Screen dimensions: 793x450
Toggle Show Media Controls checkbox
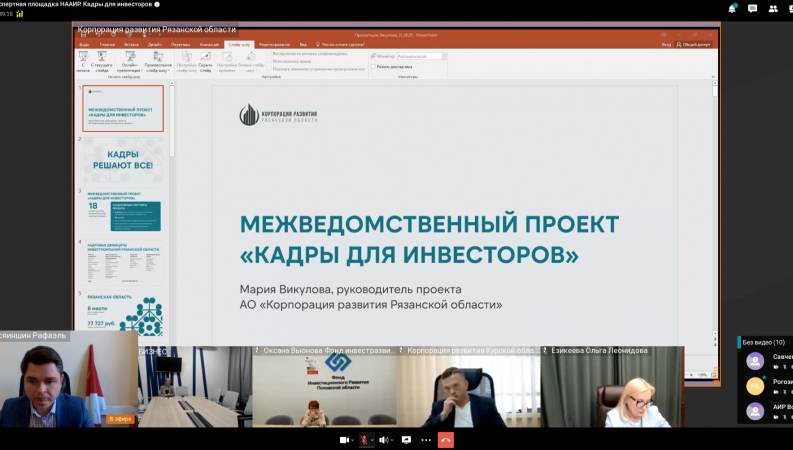coord(269,69)
